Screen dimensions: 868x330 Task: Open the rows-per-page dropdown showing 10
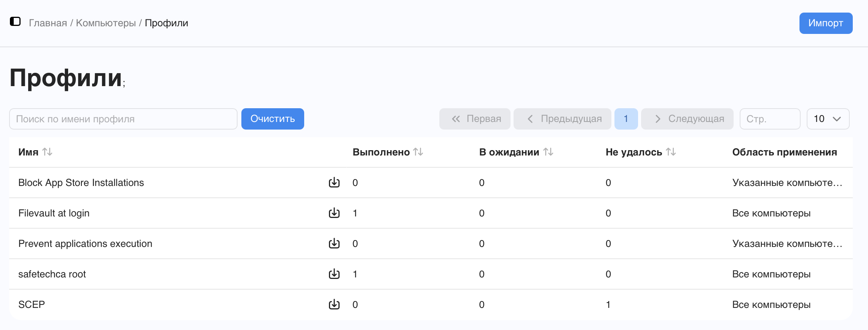(828, 119)
